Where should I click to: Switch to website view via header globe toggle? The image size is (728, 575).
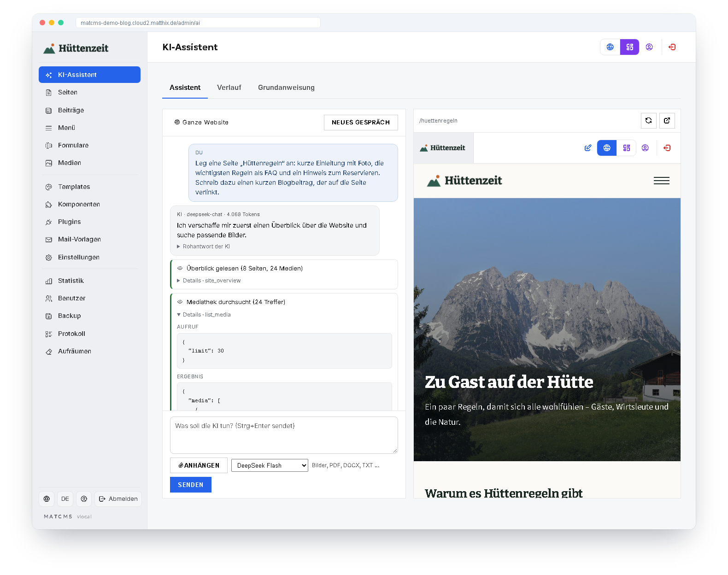click(x=610, y=47)
